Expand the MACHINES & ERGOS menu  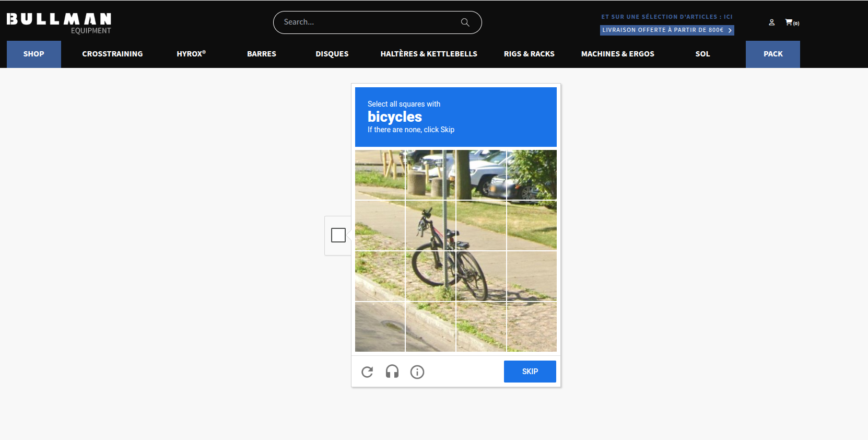point(618,54)
